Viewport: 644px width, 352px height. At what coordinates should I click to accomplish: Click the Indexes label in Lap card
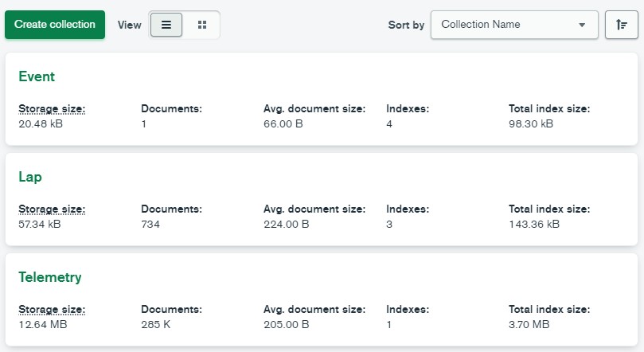tap(408, 209)
